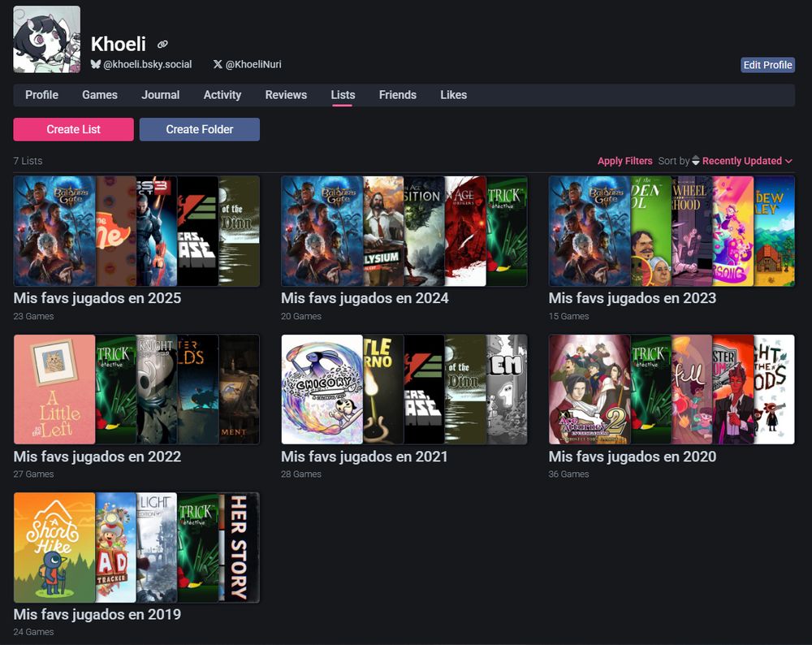This screenshot has width=812, height=645.
Task: Click Mass Effect 3 cover in 2025 list
Action: [157, 231]
